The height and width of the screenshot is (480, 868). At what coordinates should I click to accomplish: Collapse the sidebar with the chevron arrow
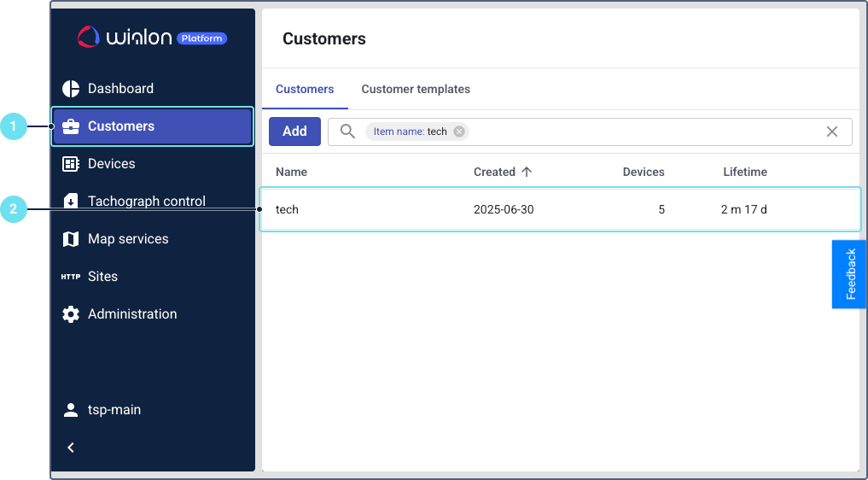[x=71, y=448]
